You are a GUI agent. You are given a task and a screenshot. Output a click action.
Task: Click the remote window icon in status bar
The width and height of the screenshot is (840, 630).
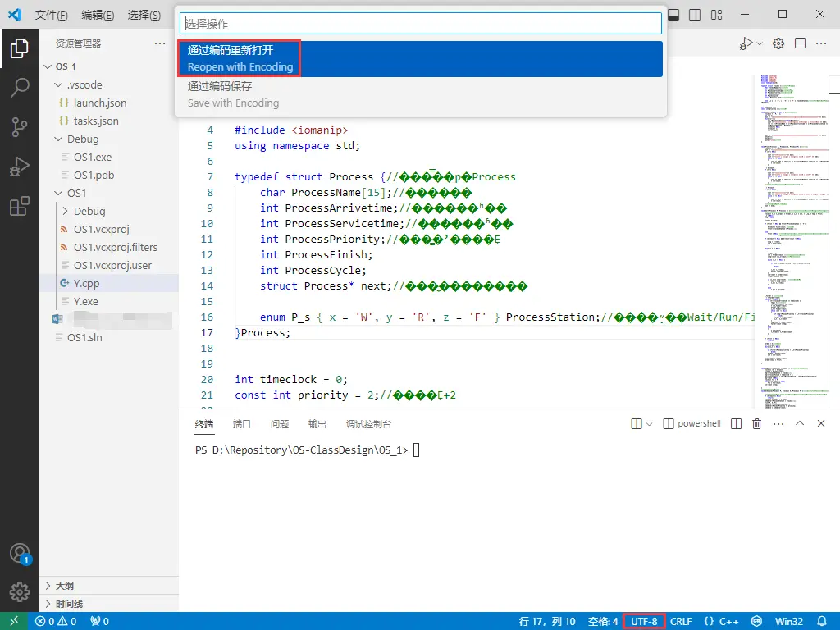coord(14,621)
